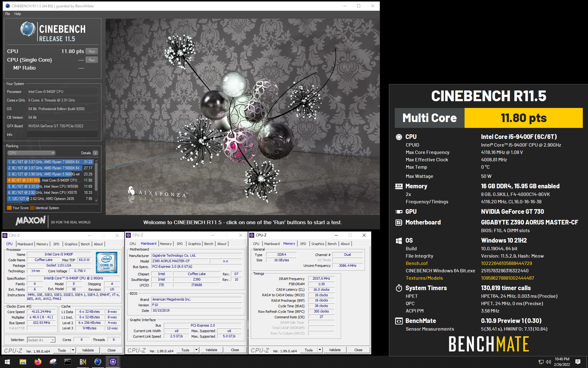This screenshot has width=588, height=368.
Task: Click Tools button in CPU-Z CPU window
Action: [62, 350]
